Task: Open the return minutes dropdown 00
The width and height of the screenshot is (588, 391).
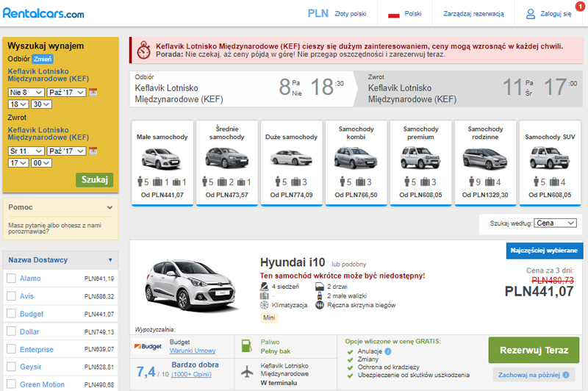Action: pos(41,163)
